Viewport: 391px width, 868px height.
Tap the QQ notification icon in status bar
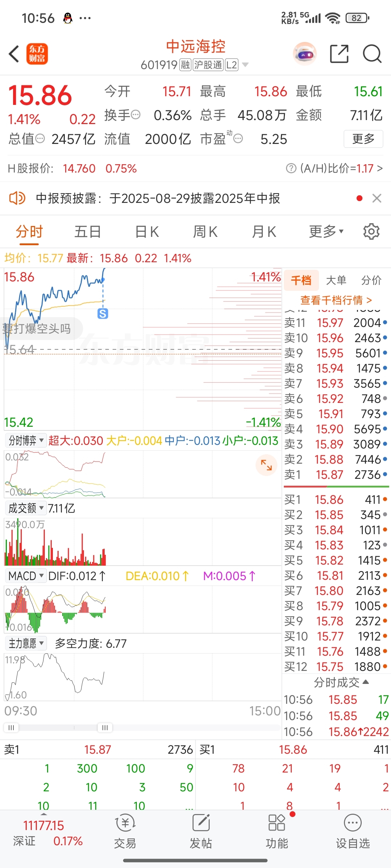(68, 18)
